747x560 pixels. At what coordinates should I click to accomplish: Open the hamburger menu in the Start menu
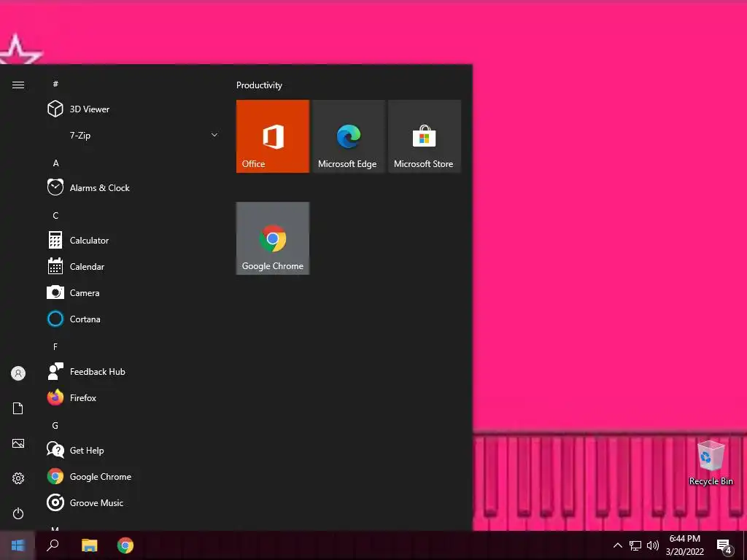18,85
